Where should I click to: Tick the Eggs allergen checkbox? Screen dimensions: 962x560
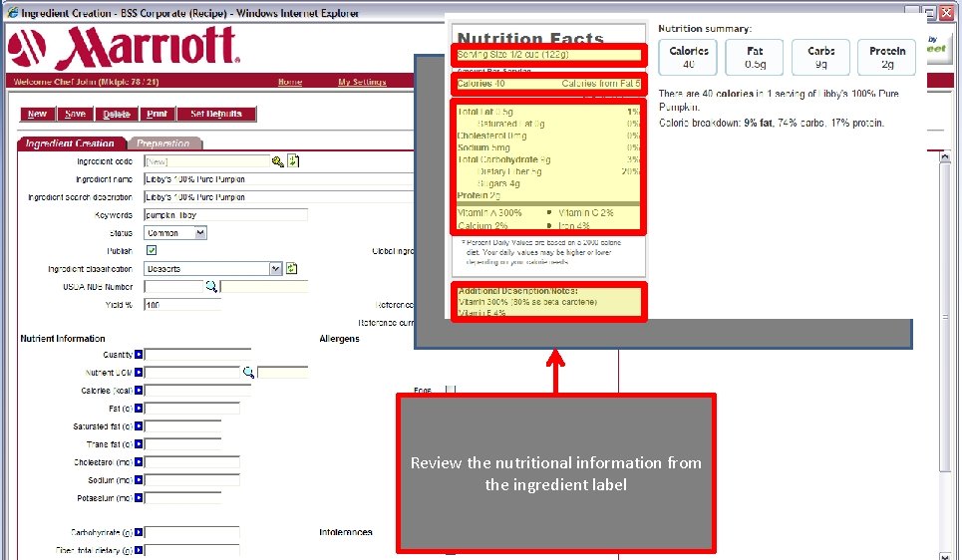coord(451,390)
